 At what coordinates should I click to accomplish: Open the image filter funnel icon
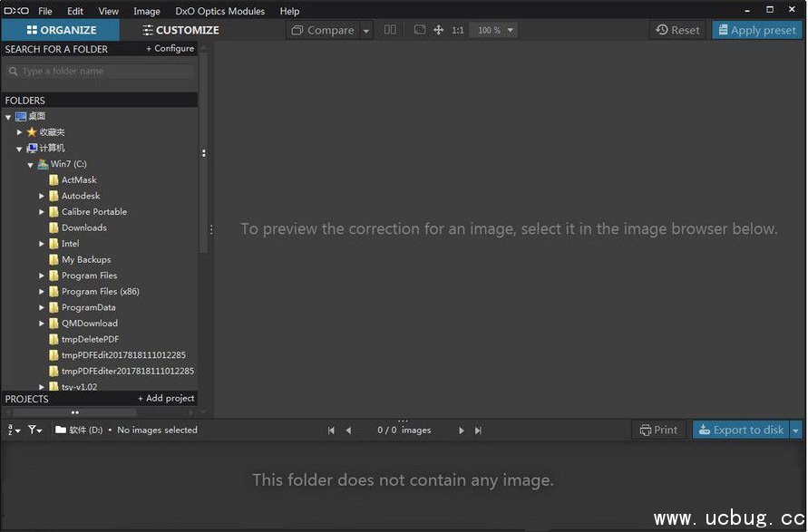pos(35,430)
